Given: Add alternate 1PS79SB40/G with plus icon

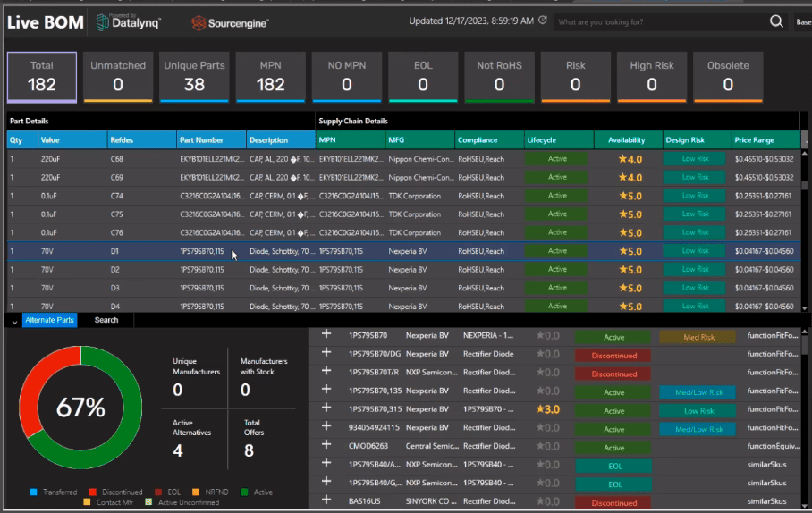Looking at the screenshot, I should tap(326, 482).
